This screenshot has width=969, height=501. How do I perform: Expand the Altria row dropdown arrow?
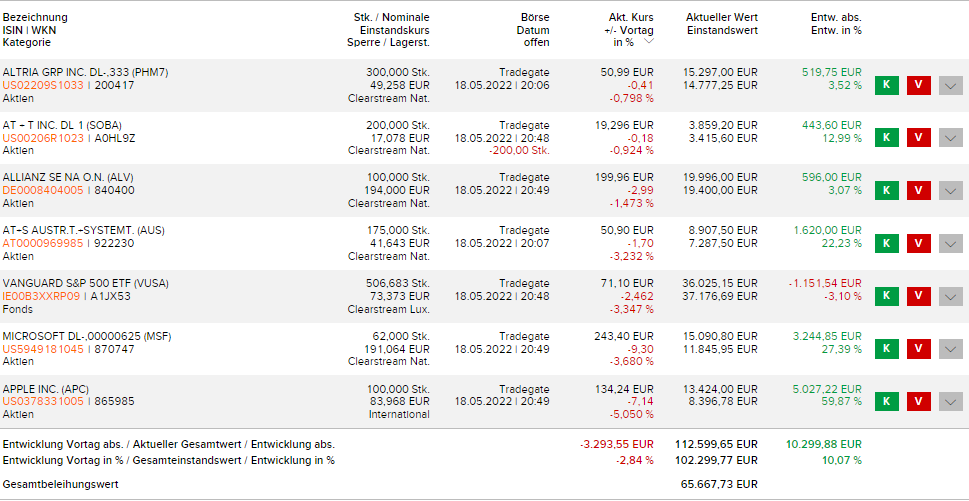(951, 85)
